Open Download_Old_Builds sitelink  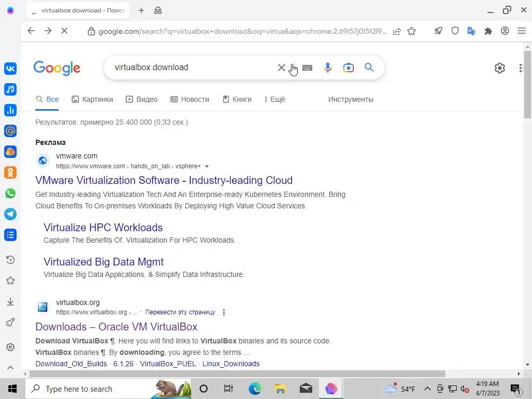[71, 364]
